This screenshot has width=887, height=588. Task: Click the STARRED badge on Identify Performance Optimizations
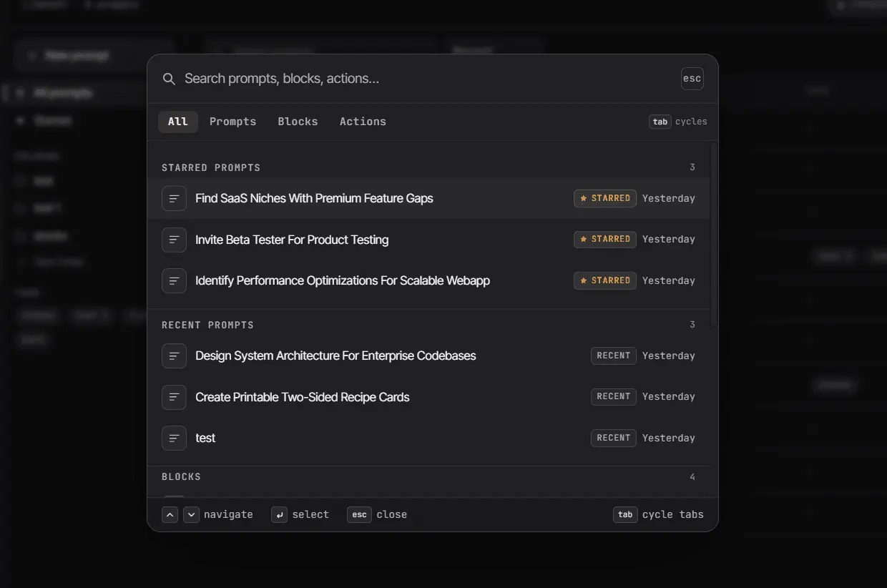coord(604,280)
